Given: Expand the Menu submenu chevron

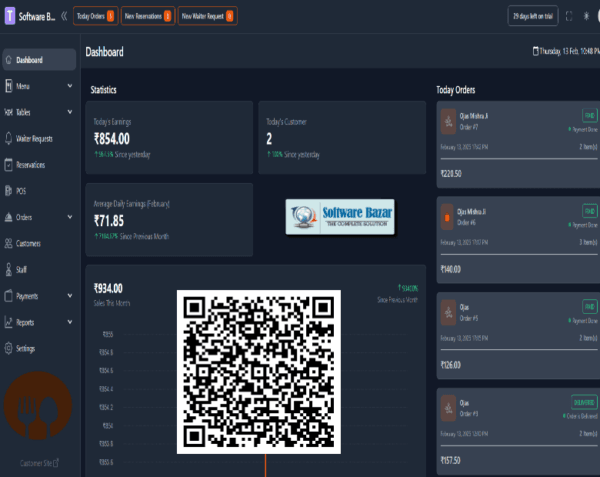Looking at the screenshot, I should click(x=70, y=86).
